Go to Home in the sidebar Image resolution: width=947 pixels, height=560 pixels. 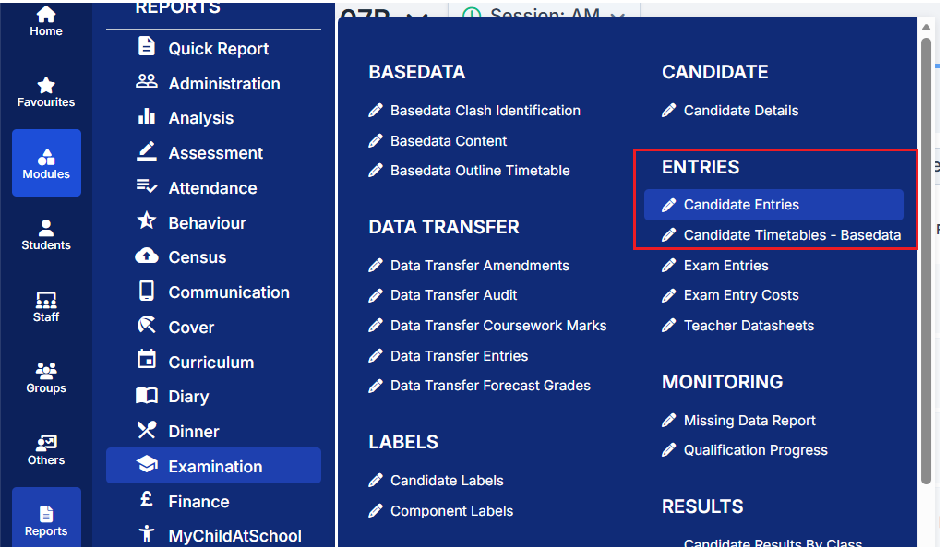pyautogui.click(x=46, y=21)
